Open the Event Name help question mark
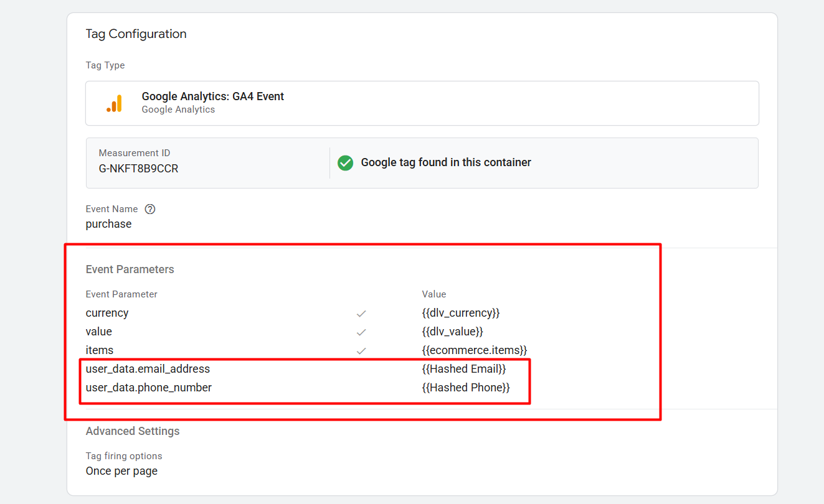Screen dimensions: 824x504 [x=149, y=209]
